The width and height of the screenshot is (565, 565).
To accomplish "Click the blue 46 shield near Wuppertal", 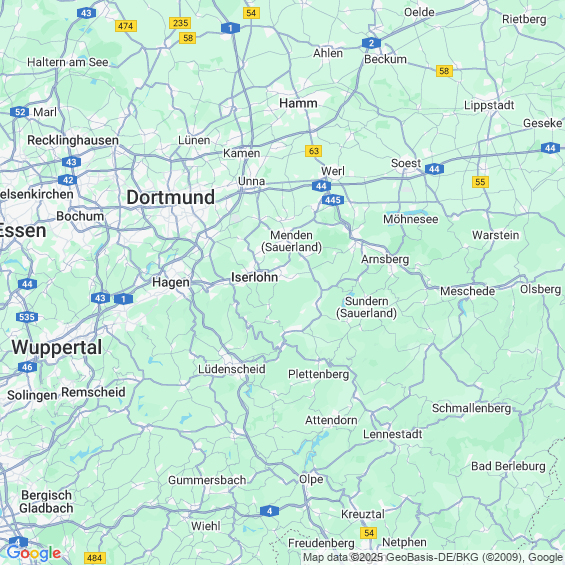I will click(x=27, y=367).
